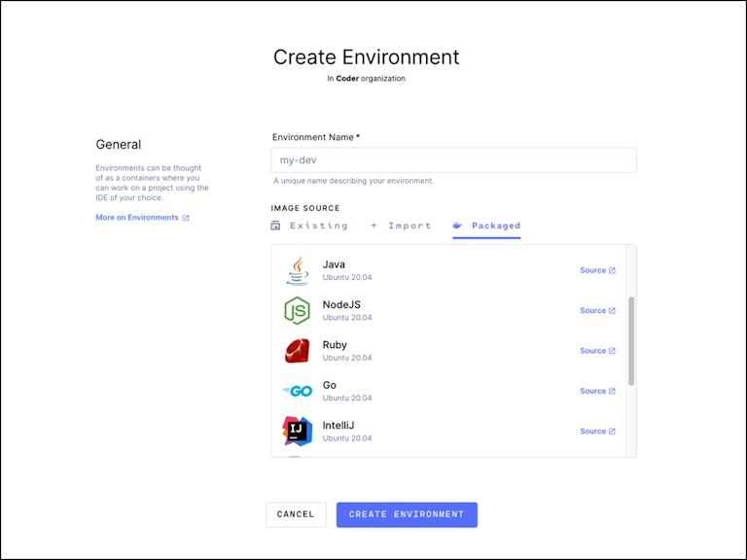Select the Ruby image name text

pyautogui.click(x=335, y=345)
